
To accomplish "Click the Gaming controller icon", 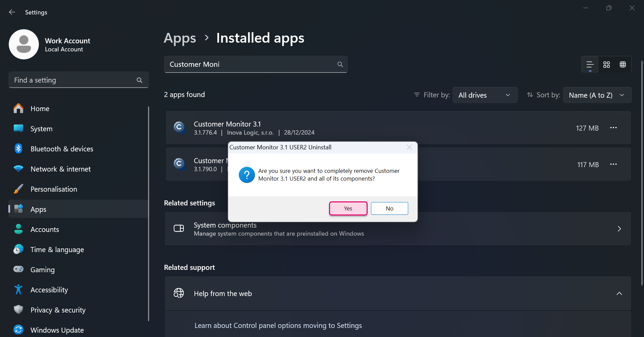I will click(x=18, y=269).
